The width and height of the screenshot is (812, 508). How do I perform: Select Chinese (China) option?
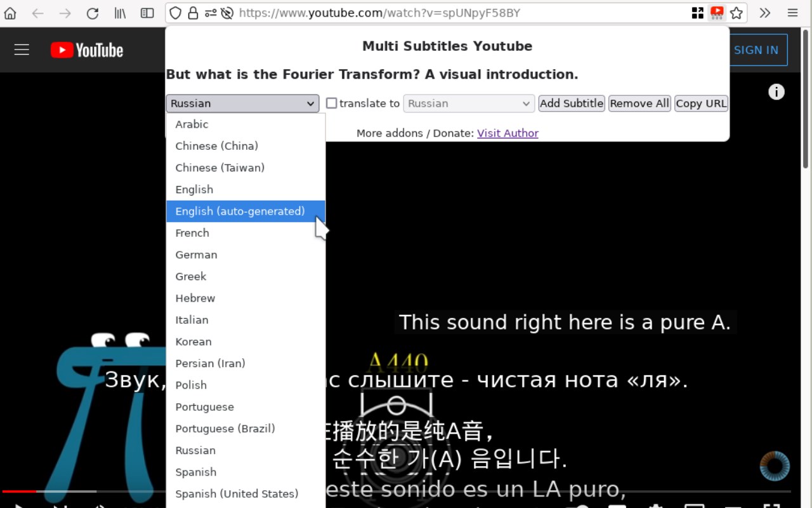tap(246, 146)
